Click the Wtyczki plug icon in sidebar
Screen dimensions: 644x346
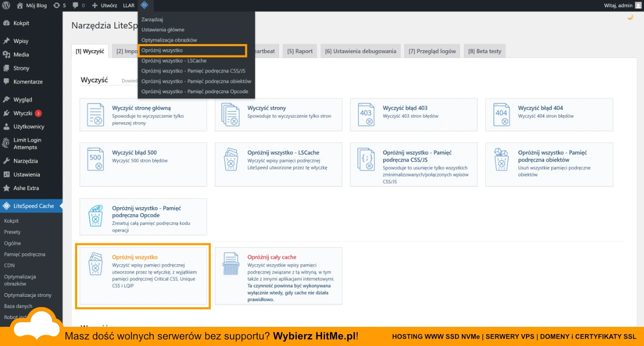[x=7, y=113]
